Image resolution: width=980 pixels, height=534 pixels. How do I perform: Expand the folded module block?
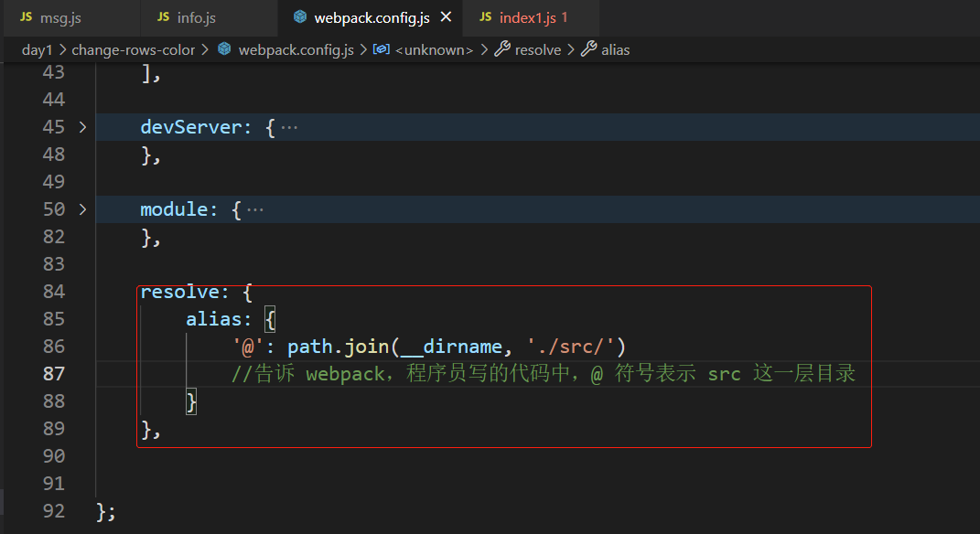click(x=82, y=209)
